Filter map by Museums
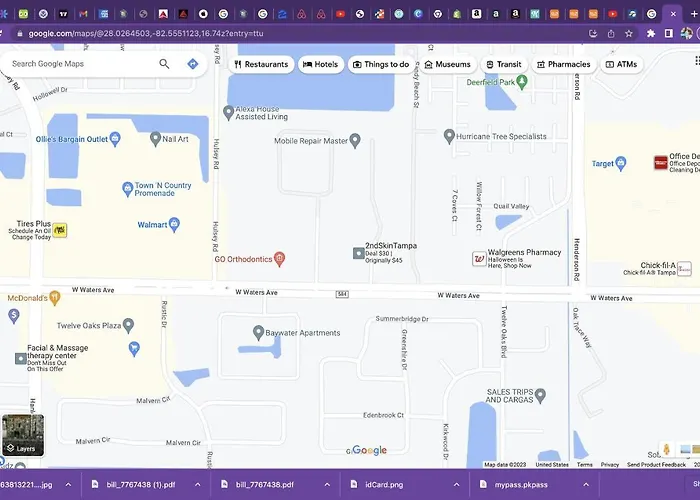 448,64
